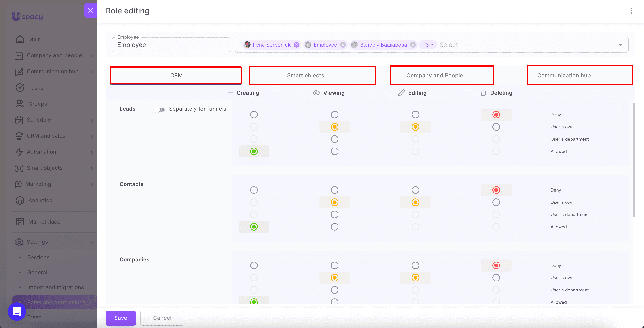Image resolution: width=644 pixels, height=328 pixels.
Task: Click the Analytics sidebar icon
Action: point(20,200)
